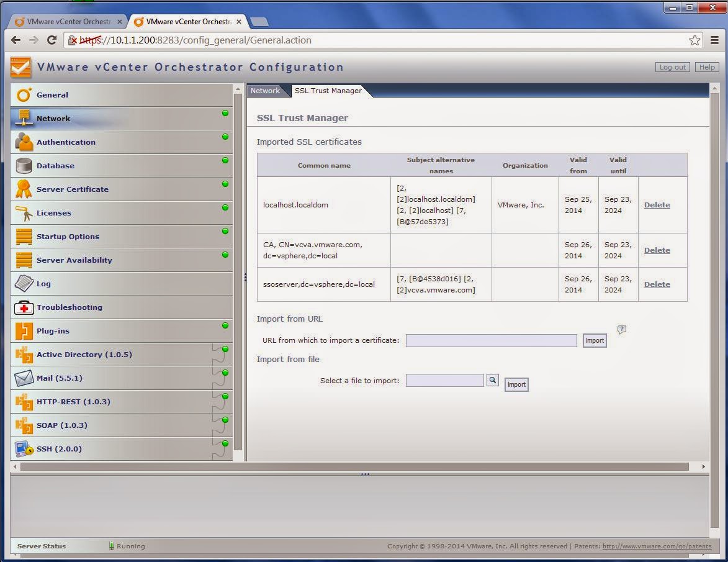Click the file browse magnifier icon
This screenshot has width=728, height=562.
tap(493, 381)
